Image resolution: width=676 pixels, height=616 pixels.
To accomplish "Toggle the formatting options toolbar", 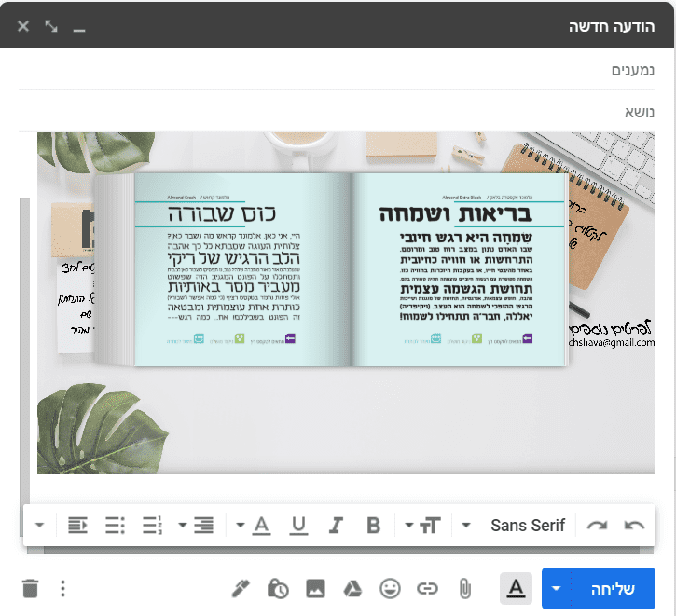I will pyautogui.click(x=516, y=588).
